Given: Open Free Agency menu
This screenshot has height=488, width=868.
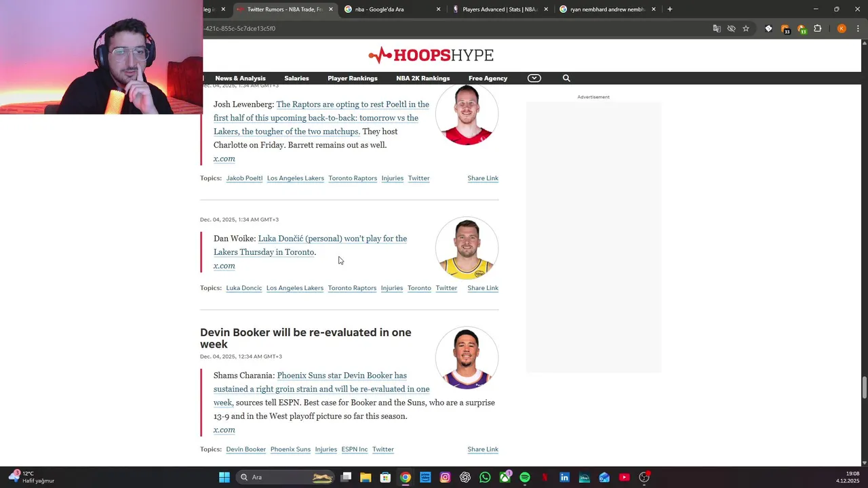Looking at the screenshot, I should pyautogui.click(x=488, y=79).
